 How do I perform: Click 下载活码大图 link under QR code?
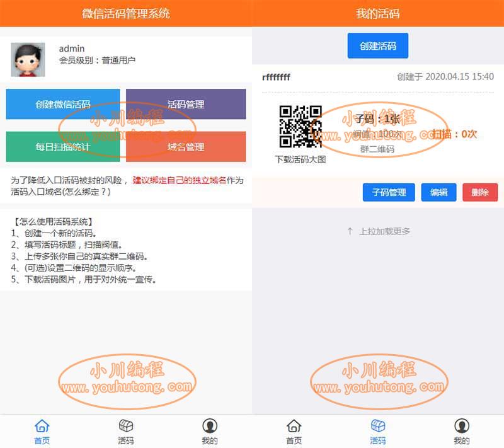pos(301,159)
